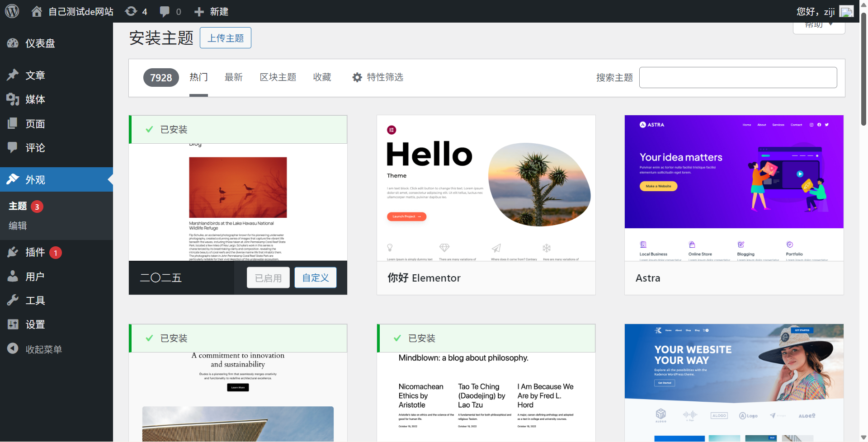Click the 上传主题 button
The height and width of the screenshot is (442, 868).
click(x=226, y=38)
